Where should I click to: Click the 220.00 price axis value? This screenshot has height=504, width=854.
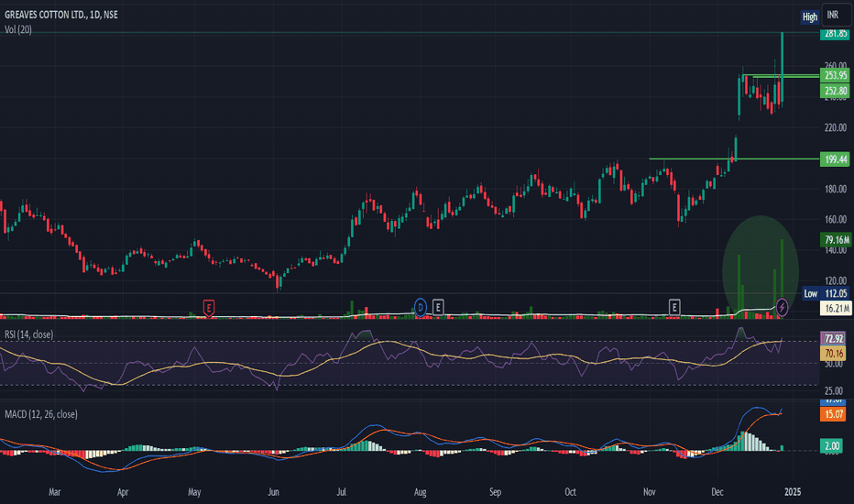coord(836,127)
